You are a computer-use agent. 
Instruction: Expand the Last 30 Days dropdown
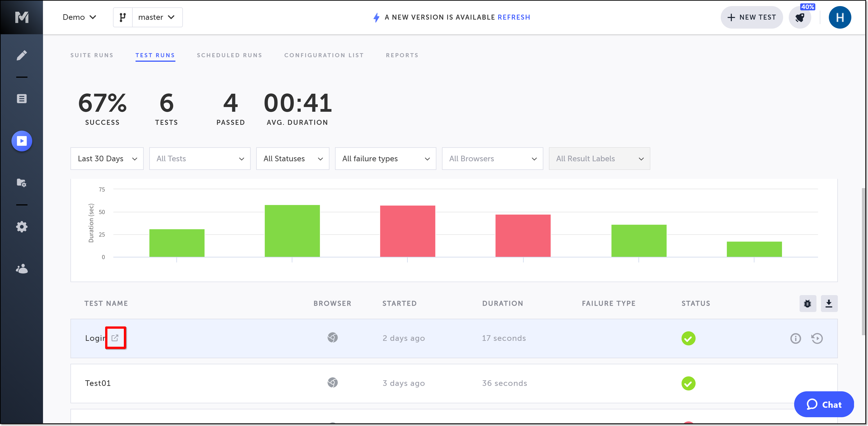(107, 159)
